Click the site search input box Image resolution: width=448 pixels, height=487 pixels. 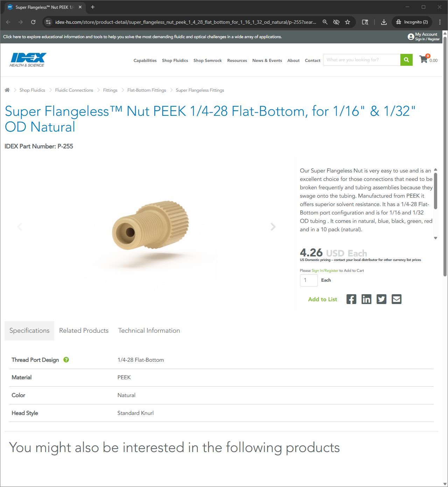click(362, 60)
